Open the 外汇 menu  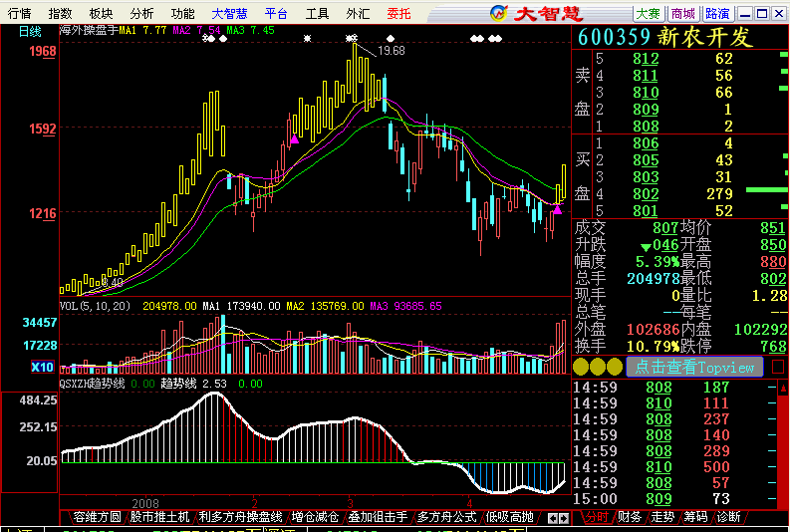click(358, 14)
